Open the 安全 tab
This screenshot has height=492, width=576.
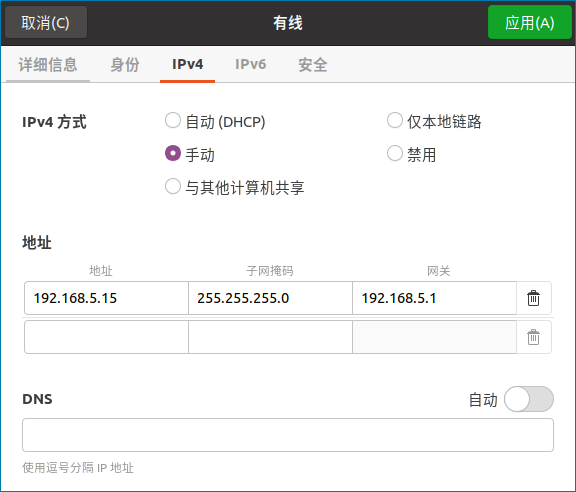(313, 65)
